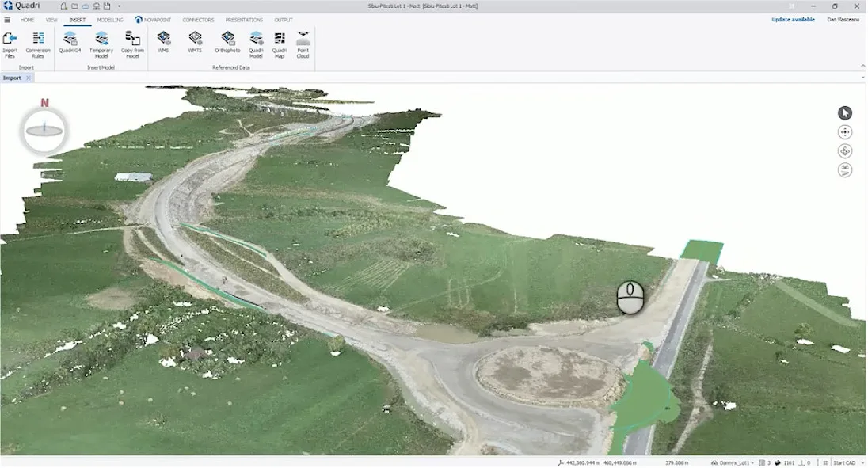Select the INSERT ribbon tab
The height and width of the screenshot is (468, 868).
click(77, 20)
